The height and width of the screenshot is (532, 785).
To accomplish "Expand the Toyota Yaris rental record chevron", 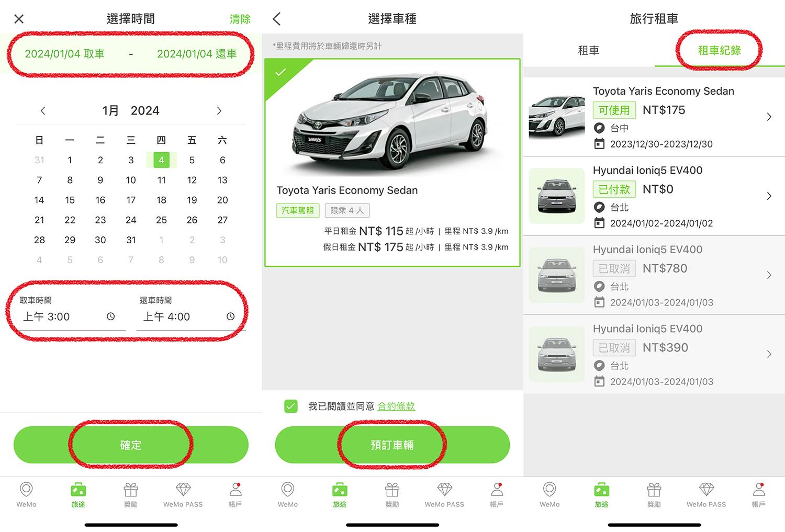I will [x=769, y=117].
